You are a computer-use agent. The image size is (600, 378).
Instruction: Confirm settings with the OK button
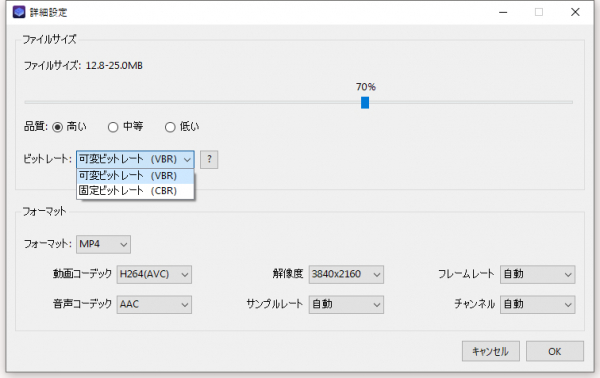tap(555, 351)
